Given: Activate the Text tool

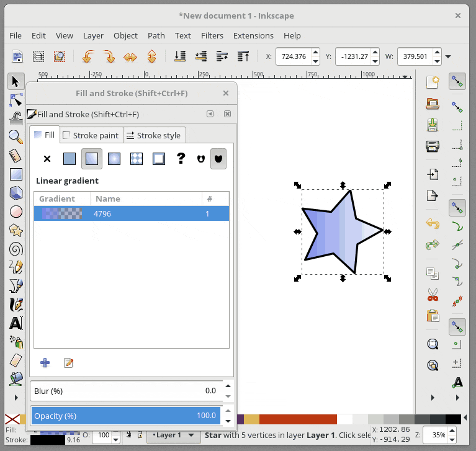Looking at the screenshot, I should coord(16,323).
